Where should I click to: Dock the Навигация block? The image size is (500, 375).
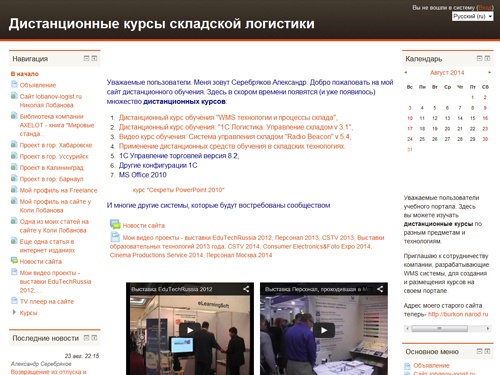pos(94,58)
